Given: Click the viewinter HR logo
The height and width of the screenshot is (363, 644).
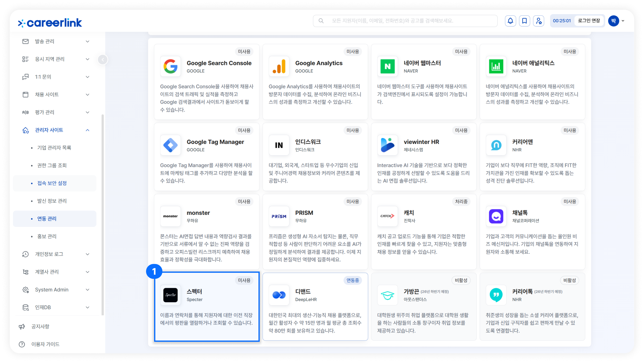Looking at the screenshot, I should [x=387, y=145].
